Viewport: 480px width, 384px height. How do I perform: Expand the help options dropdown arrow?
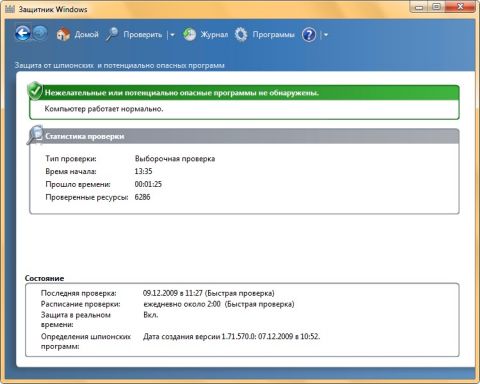tap(326, 35)
